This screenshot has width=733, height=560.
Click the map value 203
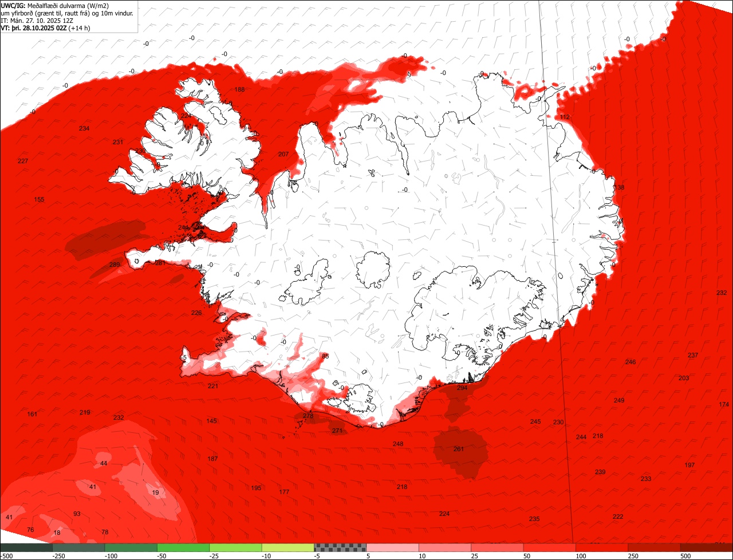point(684,378)
